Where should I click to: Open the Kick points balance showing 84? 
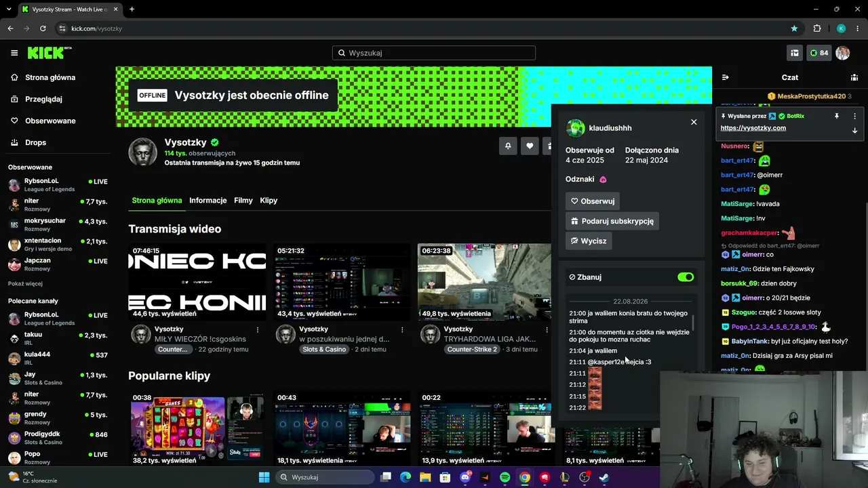point(819,53)
